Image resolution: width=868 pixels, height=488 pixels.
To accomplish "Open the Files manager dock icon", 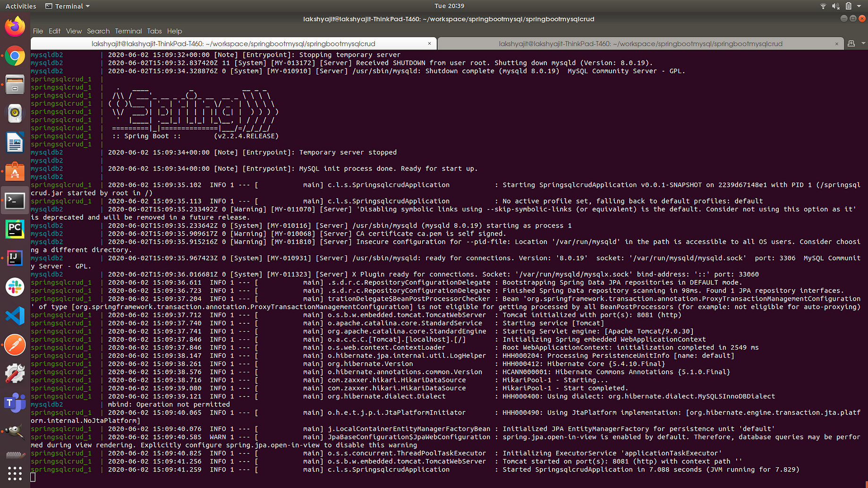I will (15, 85).
